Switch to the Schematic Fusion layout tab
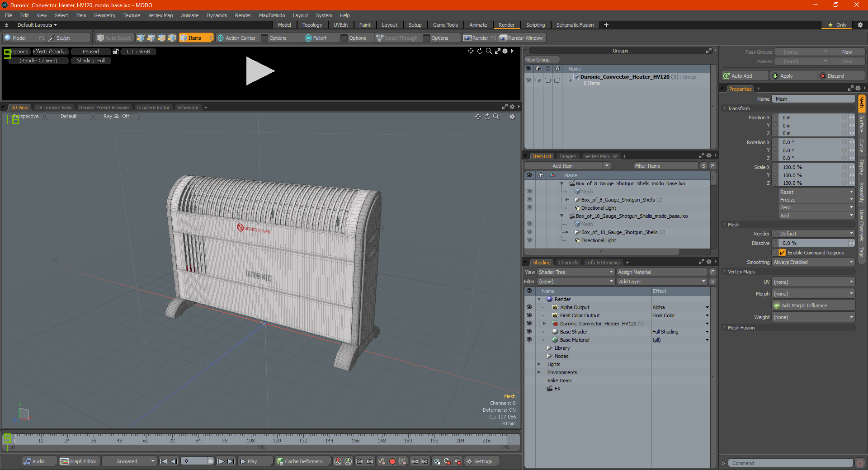 (x=575, y=25)
